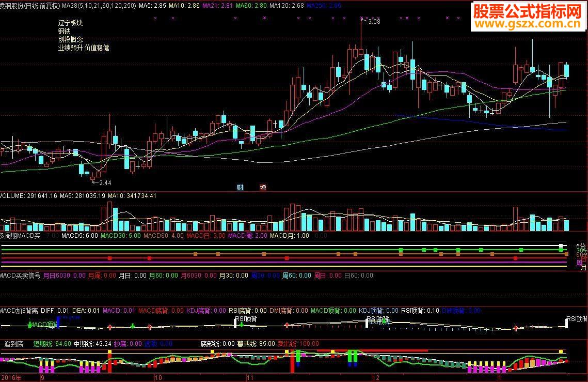
Task: Select the MA10: 2.86 price label
Action: click(184, 6)
